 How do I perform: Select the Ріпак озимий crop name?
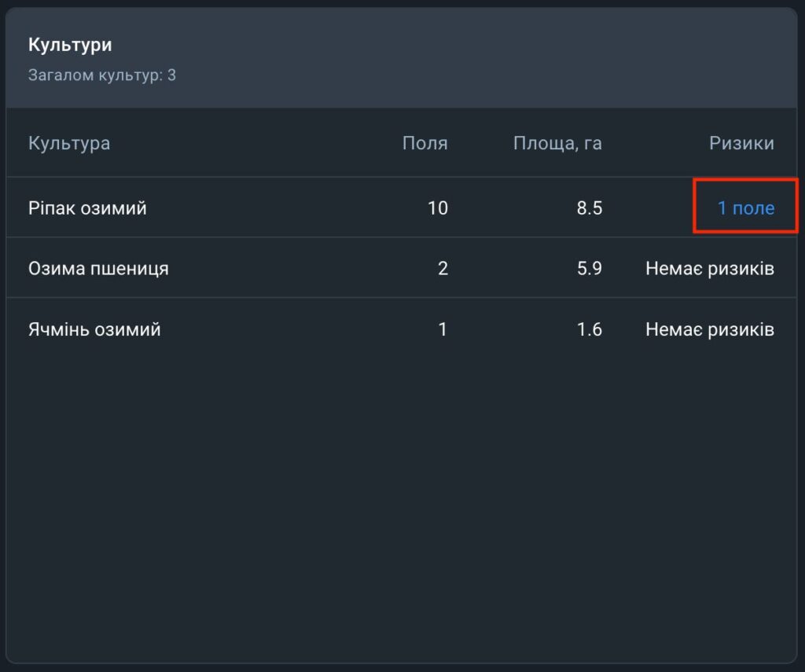pyautogui.click(x=87, y=208)
